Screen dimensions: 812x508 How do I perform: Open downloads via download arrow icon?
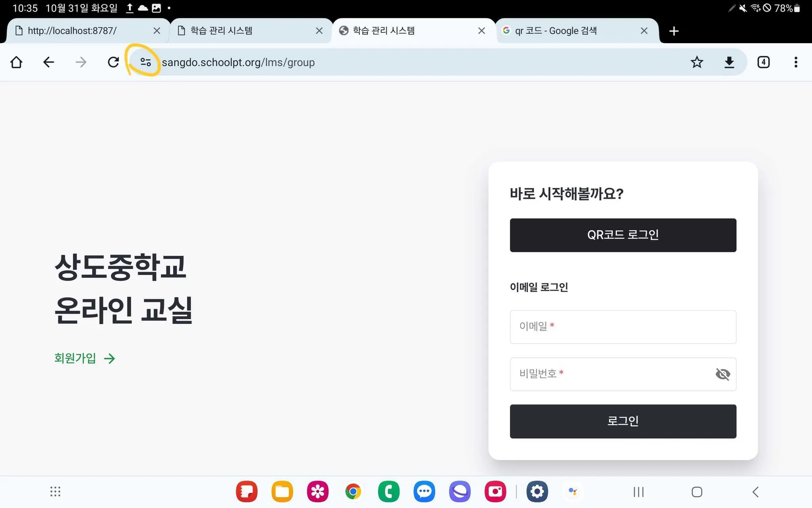coord(729,62)
